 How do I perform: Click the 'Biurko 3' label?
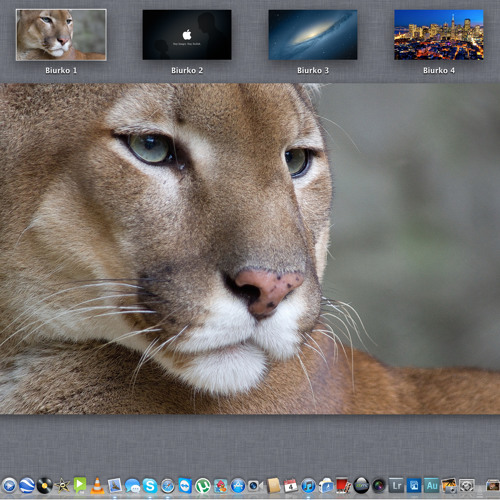(313, 70)
